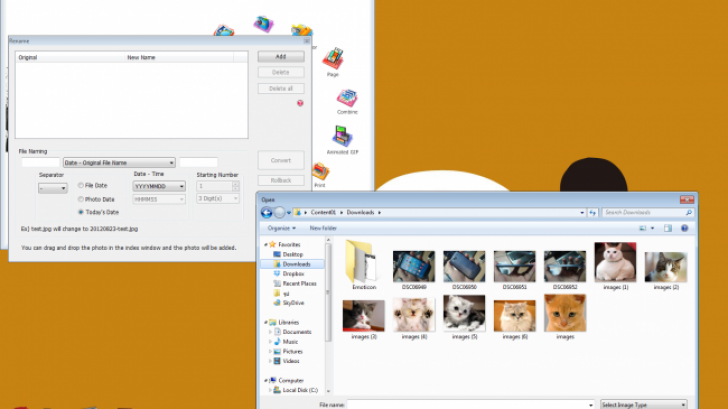Image resolution: width=728 pixels, height=409 pixels.
Task: Select the DSC06952 photo thumbnail
Action: 565,267
